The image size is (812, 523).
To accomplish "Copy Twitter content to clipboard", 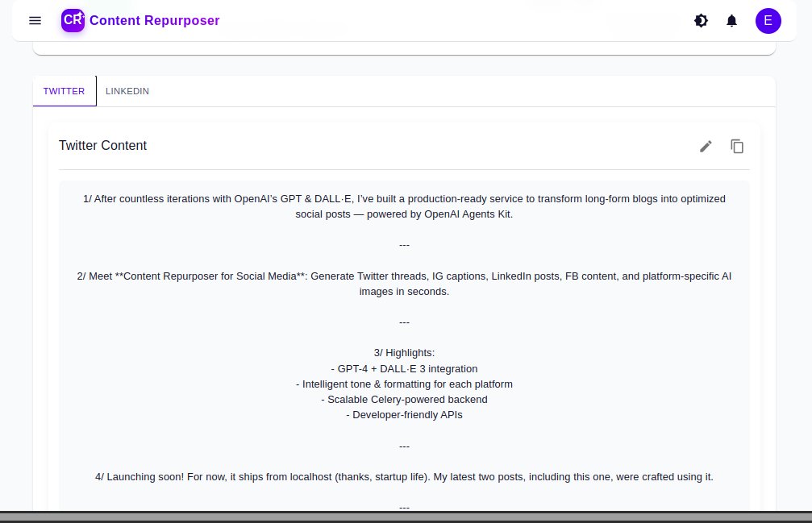I will (x=737, y=147).
